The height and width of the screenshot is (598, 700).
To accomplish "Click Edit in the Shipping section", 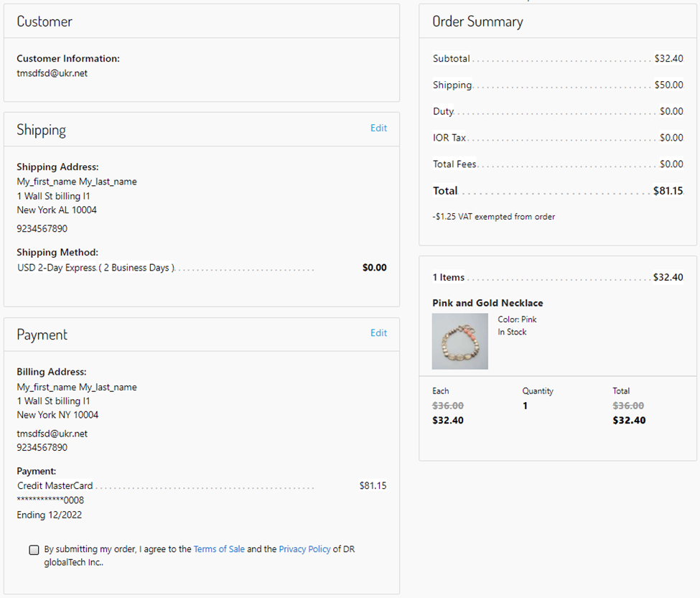I will pos(378,129).
